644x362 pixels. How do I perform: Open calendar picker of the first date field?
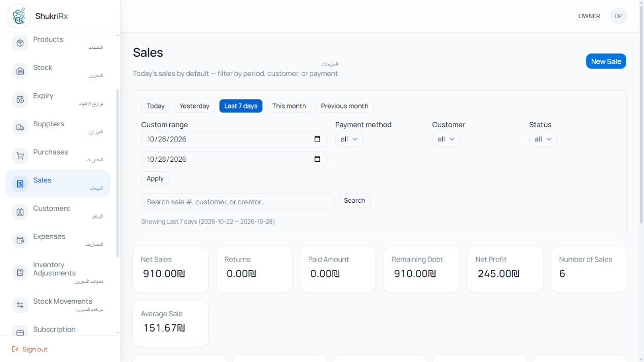pos(317,139)
